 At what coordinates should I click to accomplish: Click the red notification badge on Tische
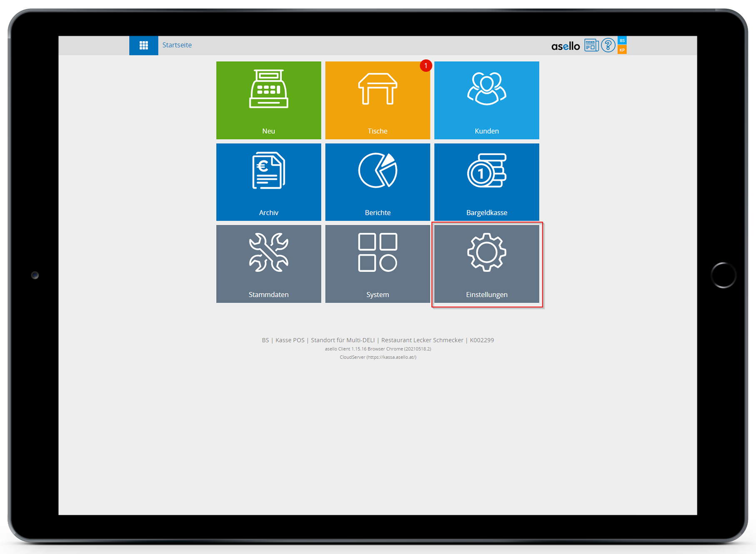pos(426,66)
